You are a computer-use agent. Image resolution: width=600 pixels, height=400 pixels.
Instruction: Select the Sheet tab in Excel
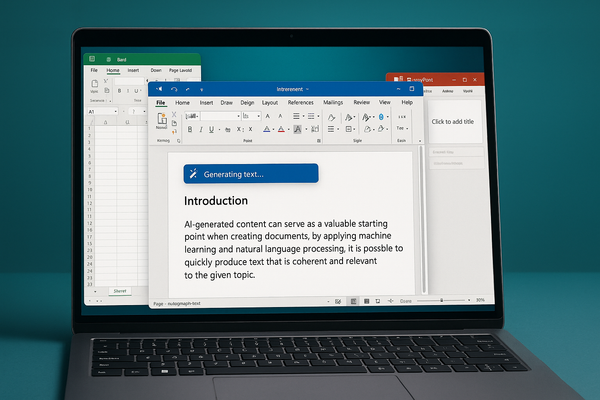click(118, 289)
